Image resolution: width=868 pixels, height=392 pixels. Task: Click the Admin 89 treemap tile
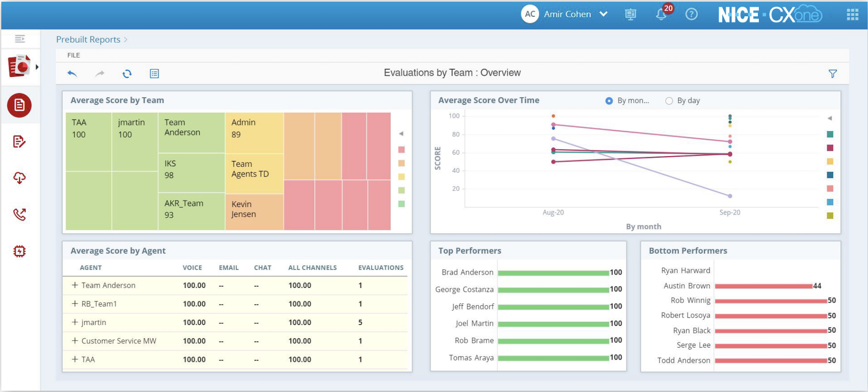click(x=254, y=133)
